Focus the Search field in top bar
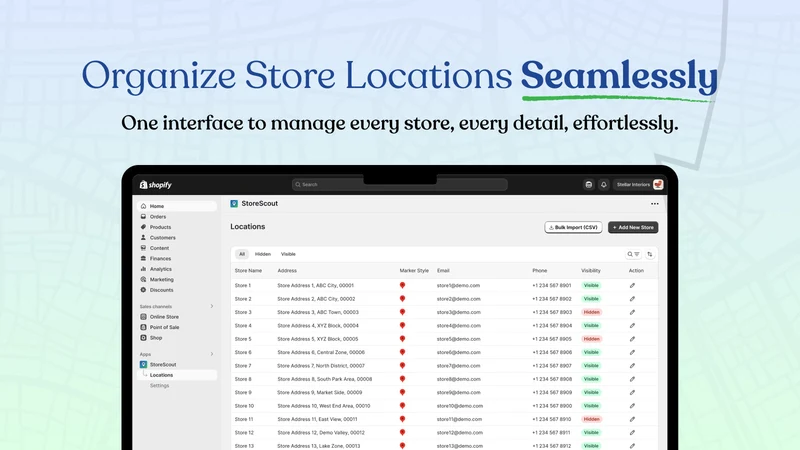The height and width of the screenshot is (450, 800). [399, 185]
